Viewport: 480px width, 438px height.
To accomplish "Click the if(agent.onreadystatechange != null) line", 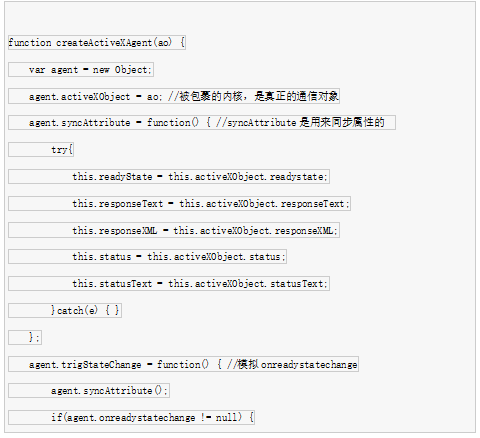I will [x=131, y=418].
